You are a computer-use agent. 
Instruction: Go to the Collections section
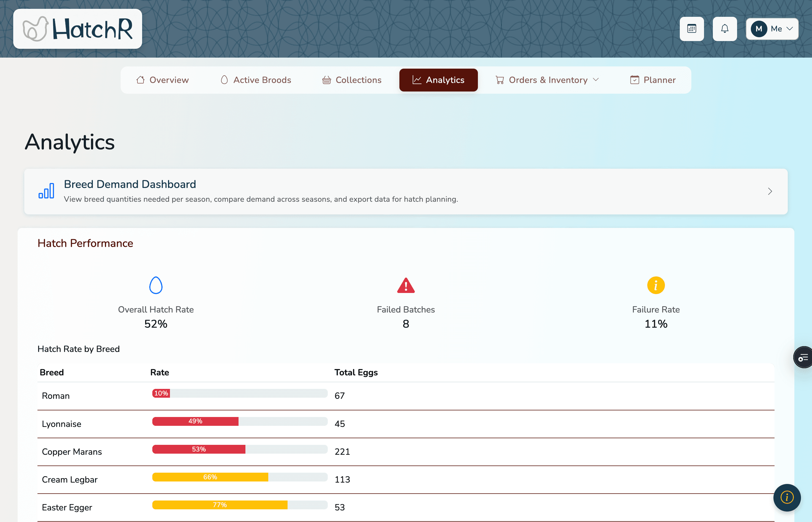352,80
